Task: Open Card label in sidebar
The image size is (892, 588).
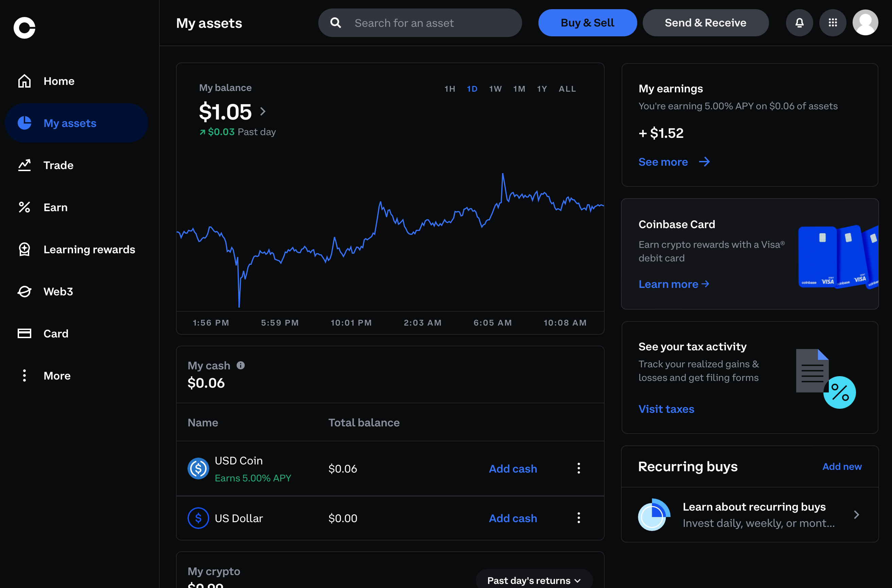Action: (x=56, y=333)
